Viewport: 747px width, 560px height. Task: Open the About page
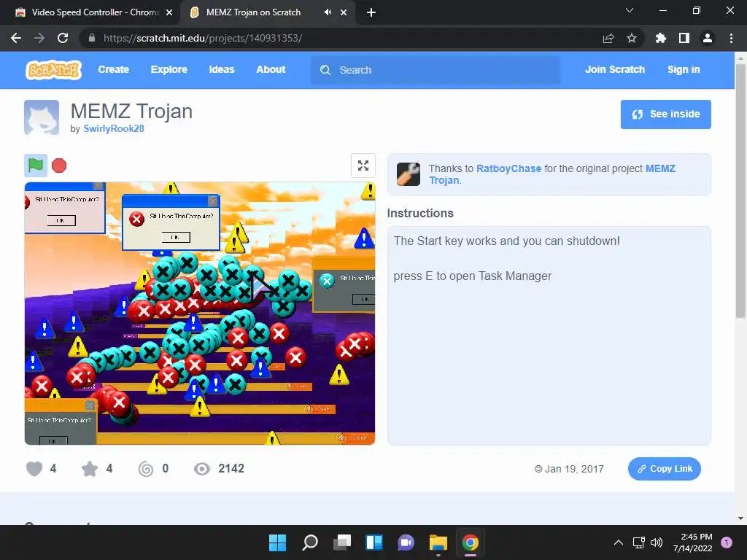pos(271,69)
